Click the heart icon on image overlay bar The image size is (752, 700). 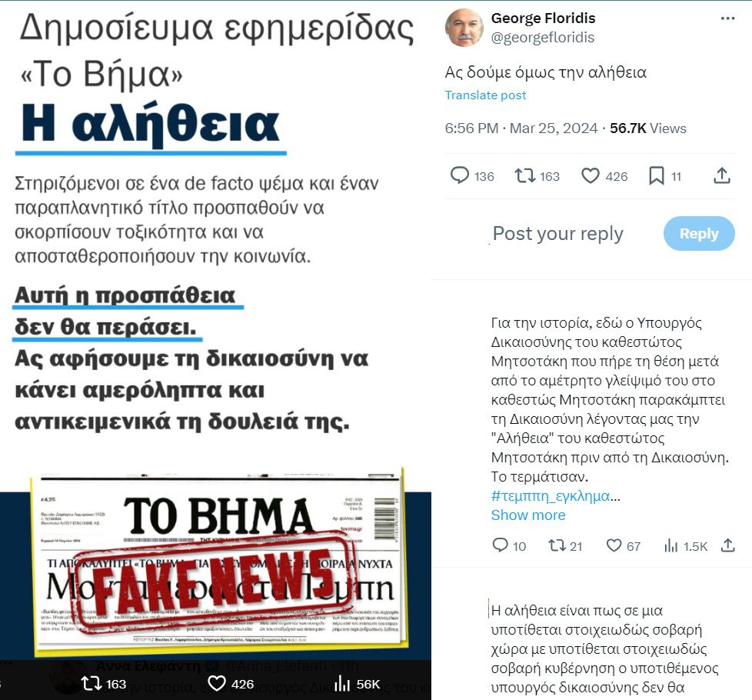[x=216, y=683]
